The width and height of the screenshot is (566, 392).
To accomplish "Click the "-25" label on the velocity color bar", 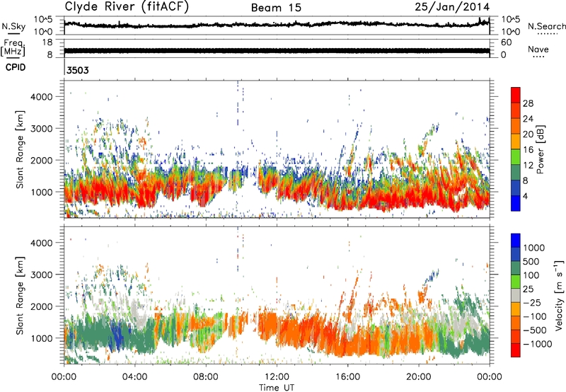I will click(x=531, y=303).
